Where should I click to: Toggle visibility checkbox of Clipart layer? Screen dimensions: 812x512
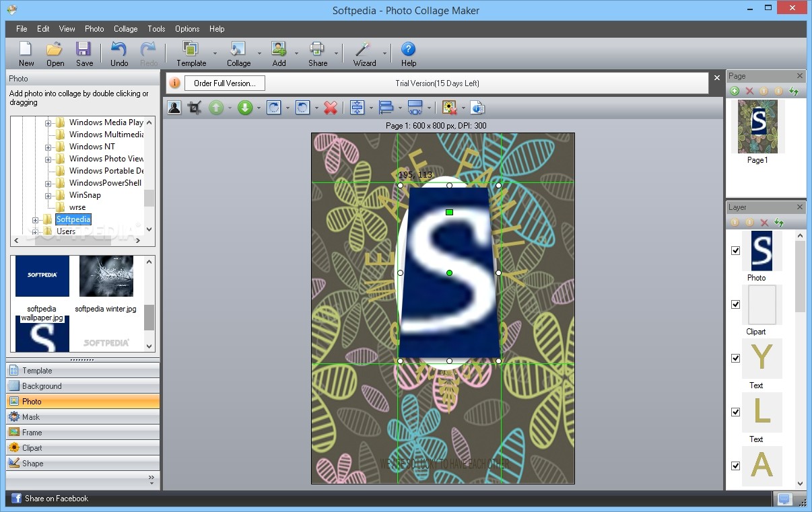click(735, 304)
